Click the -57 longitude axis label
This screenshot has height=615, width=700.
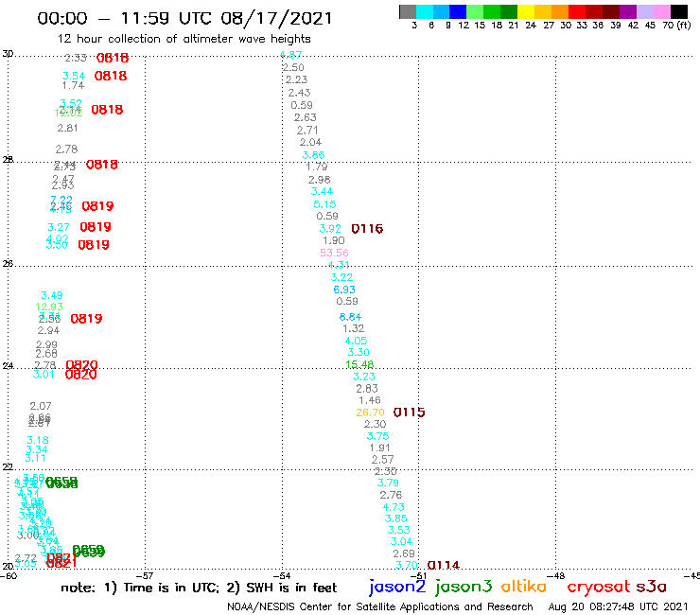point(145,576)
